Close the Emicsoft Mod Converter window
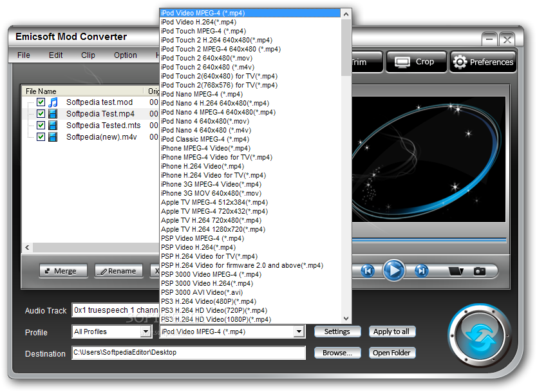This screenshot has height=392, width=537. 507,39
